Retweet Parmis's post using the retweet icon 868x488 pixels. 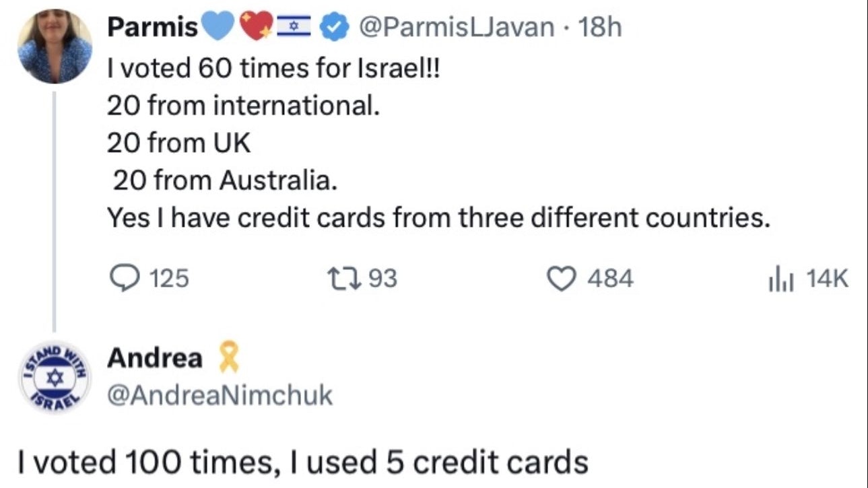pyautogui.click(x=337, y=277)
